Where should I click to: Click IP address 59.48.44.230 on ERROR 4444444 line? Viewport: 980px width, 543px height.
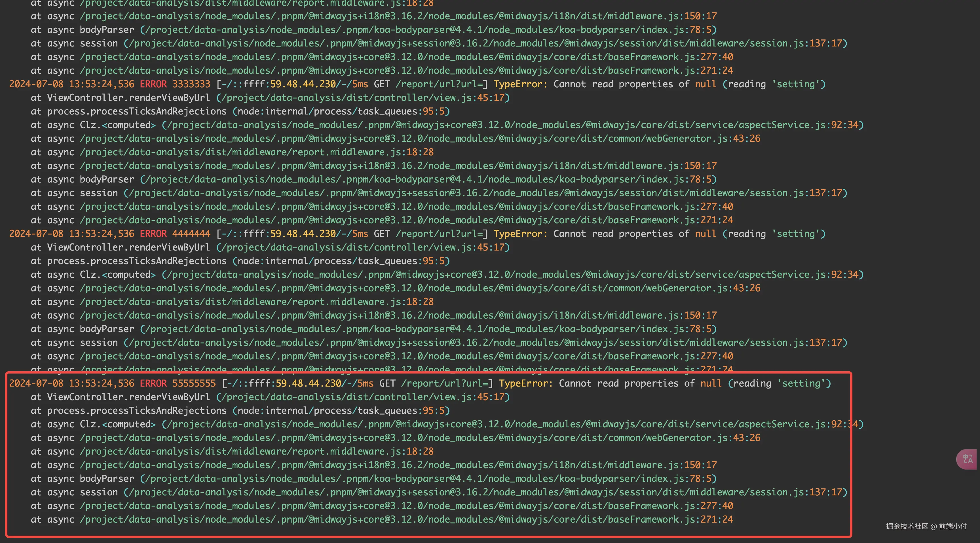point(303,234)
